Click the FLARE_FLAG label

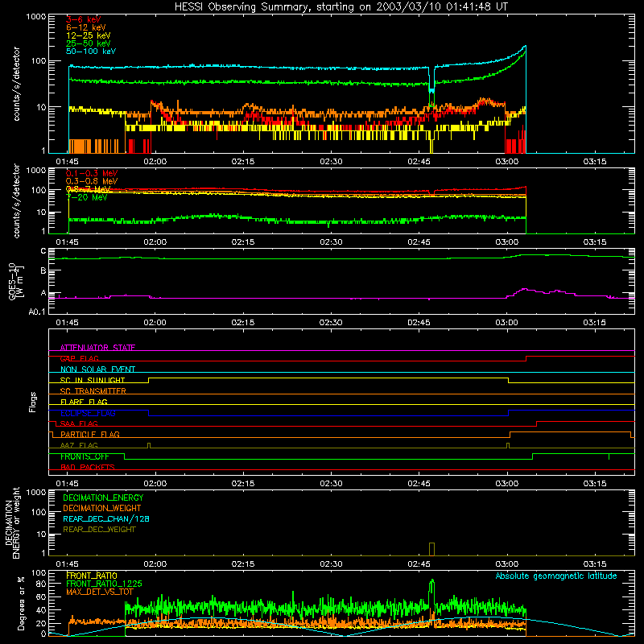pyautogui.click(x=84, y=402)
